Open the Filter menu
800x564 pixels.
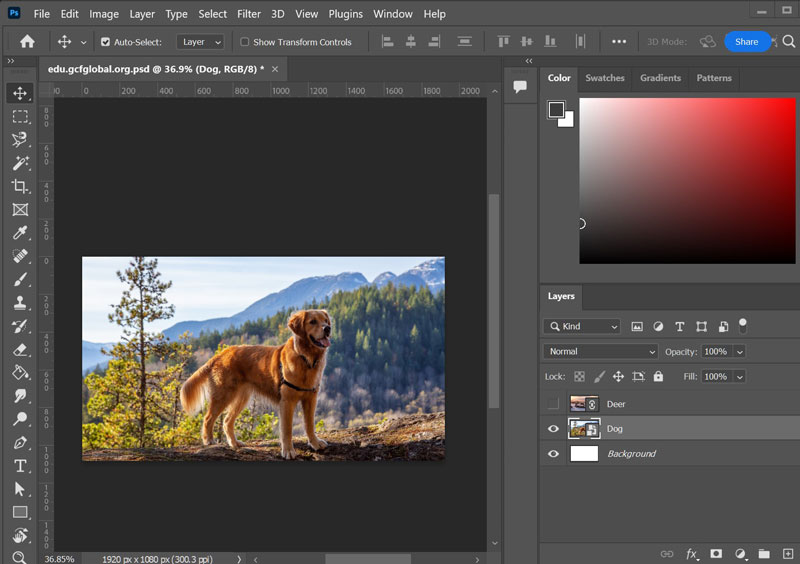point(249,14)
